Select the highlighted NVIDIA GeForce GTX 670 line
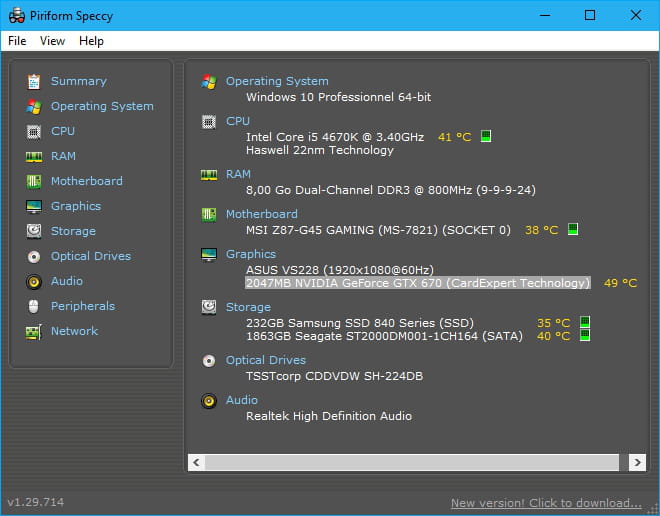Image resolution: width=660 pixels, height=516 pixels. pos(418,283)
